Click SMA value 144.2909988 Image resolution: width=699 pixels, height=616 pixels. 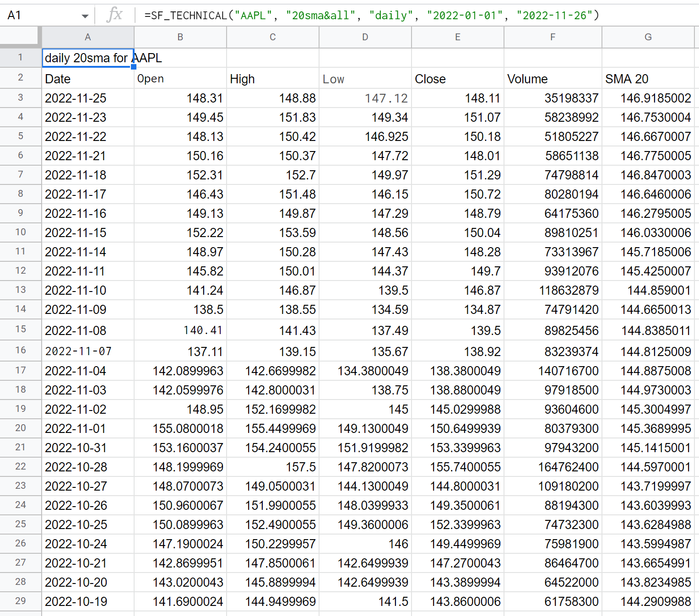[x=648, y=601]
